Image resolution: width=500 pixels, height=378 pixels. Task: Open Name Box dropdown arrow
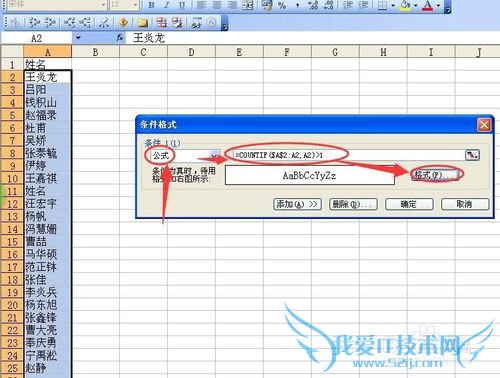tap(78, 38)
